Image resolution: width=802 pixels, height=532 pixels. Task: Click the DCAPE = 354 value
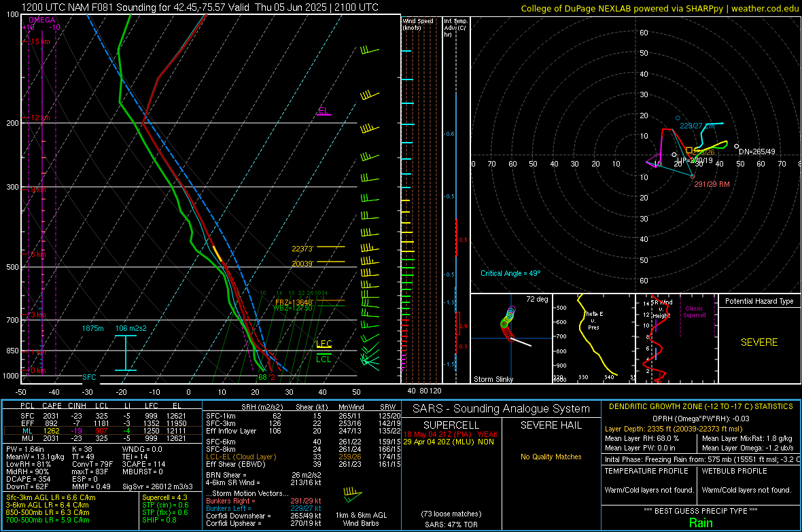point(28,479)
